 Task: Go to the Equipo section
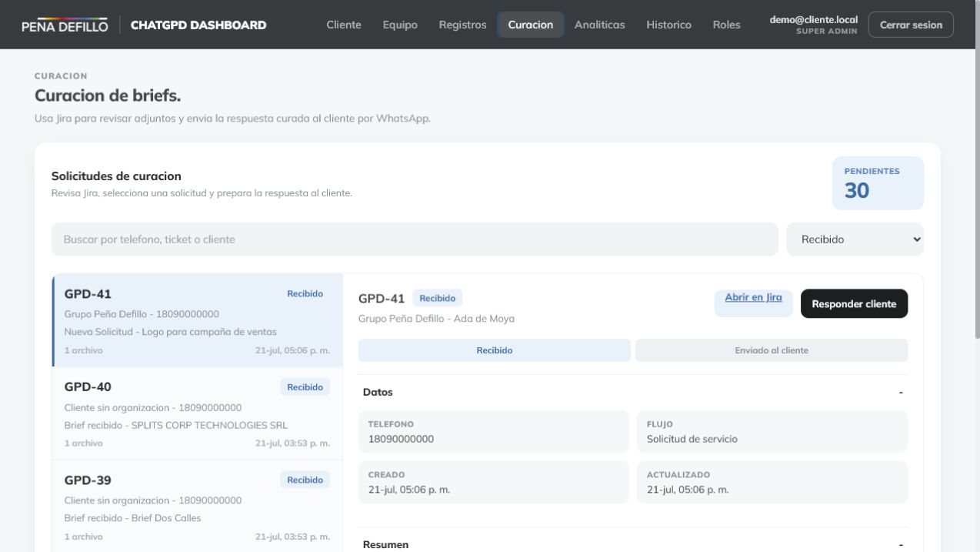coord(400,25)
